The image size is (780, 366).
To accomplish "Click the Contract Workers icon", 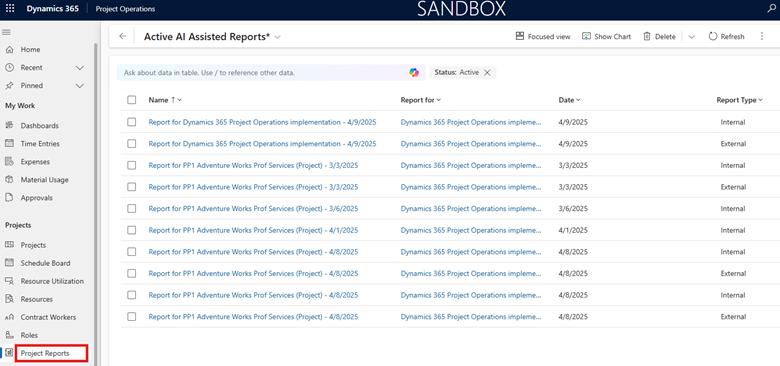I will (9, 317).
